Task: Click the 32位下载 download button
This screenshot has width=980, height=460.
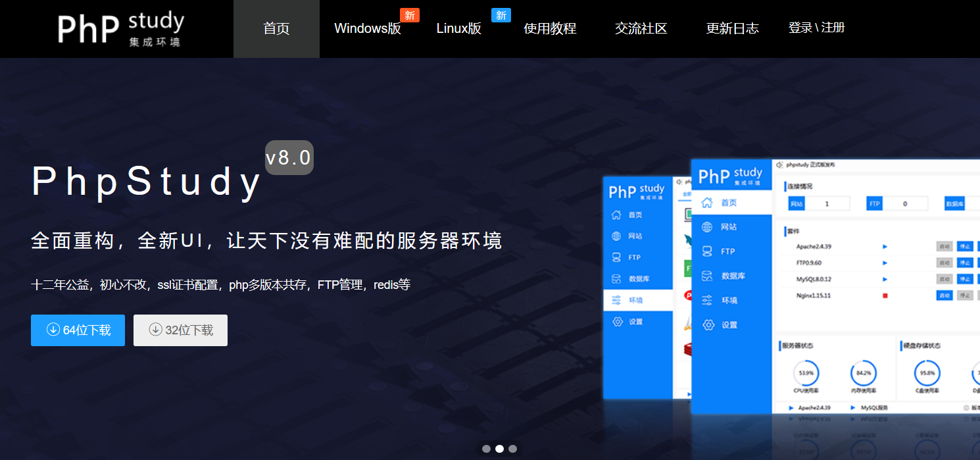Action: (180, 330)
